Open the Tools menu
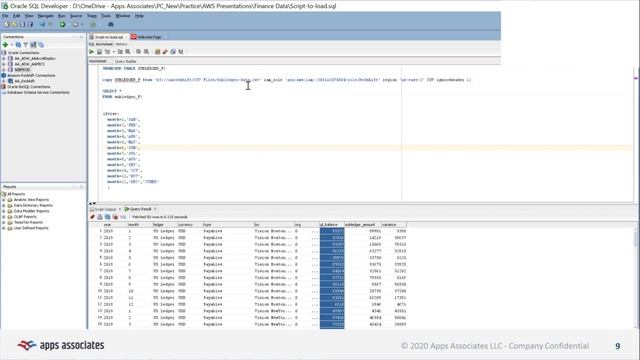This screenshot has height=360, width=640. [x=106, y=16]
